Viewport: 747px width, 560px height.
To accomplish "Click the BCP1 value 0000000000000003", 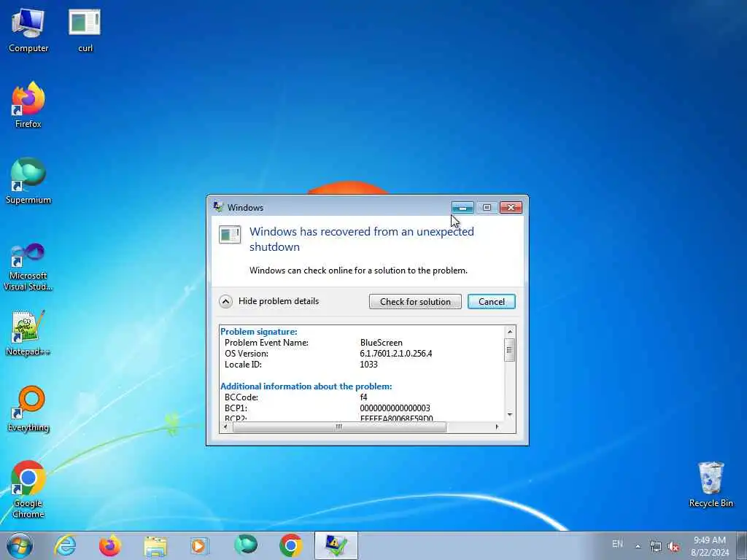I will (x=395, y=408).
